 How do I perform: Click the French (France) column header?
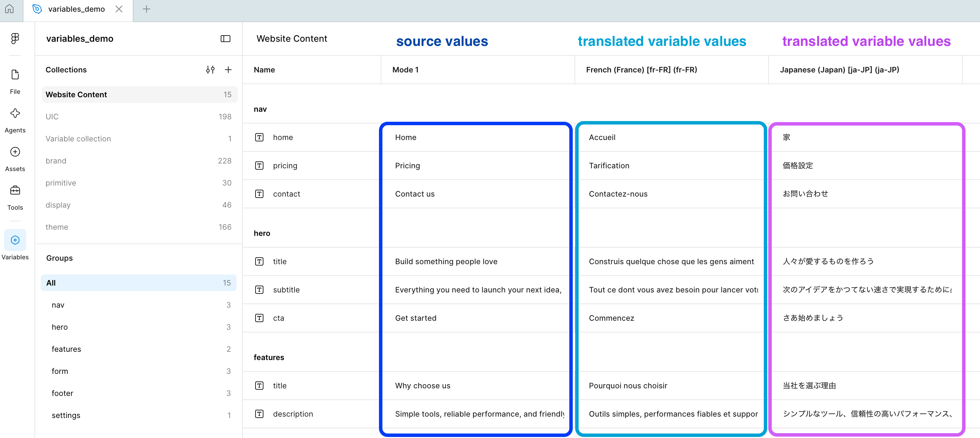(671, 70)
